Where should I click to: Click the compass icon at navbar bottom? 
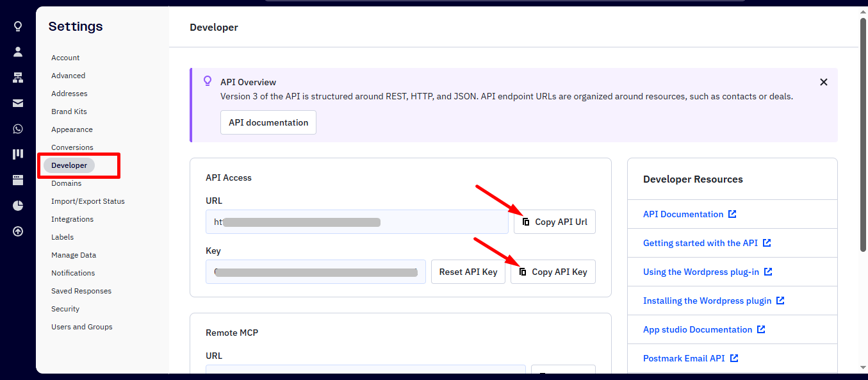pyautogui.click(x=18, y=231)
